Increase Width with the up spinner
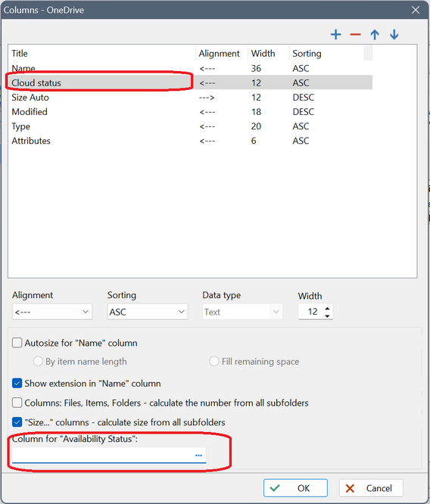This screenshot has height=504, width=430. click(327, 308)
